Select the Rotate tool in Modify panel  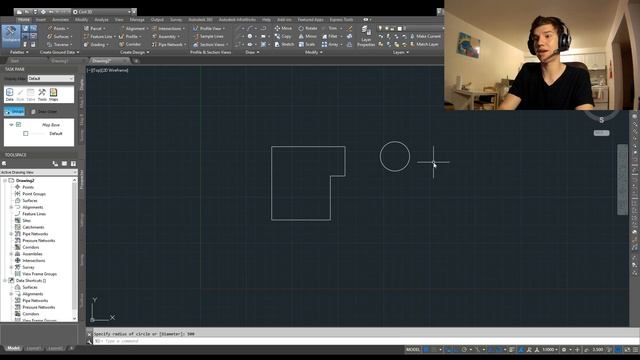click(x=308, y=28)
